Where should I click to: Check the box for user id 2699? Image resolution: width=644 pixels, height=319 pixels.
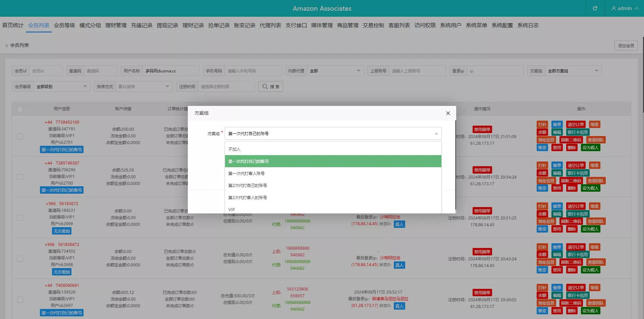(x=20, y=218)
